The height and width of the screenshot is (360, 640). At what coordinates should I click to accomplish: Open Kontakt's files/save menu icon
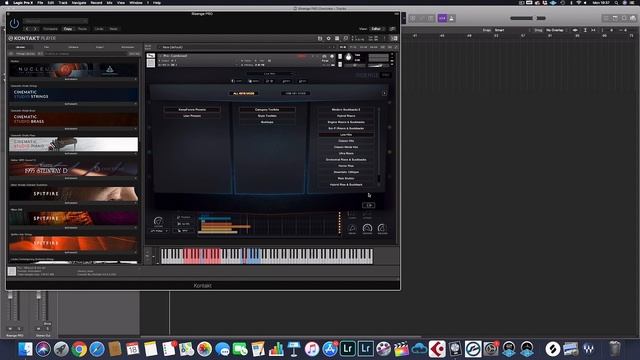click(320, 38)
